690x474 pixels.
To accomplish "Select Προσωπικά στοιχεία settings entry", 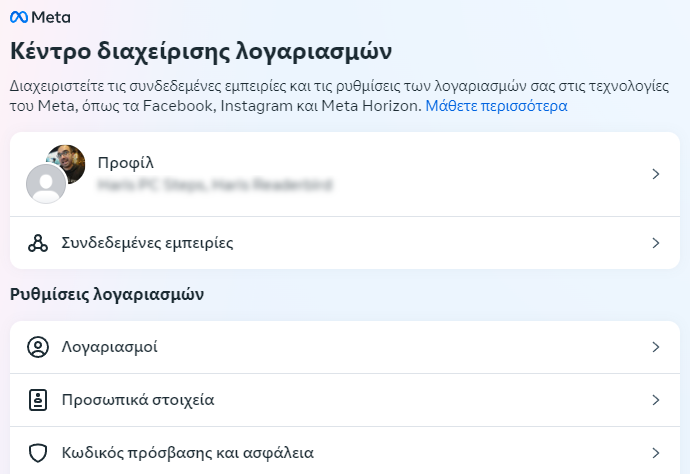I will (x=345, y=400).
